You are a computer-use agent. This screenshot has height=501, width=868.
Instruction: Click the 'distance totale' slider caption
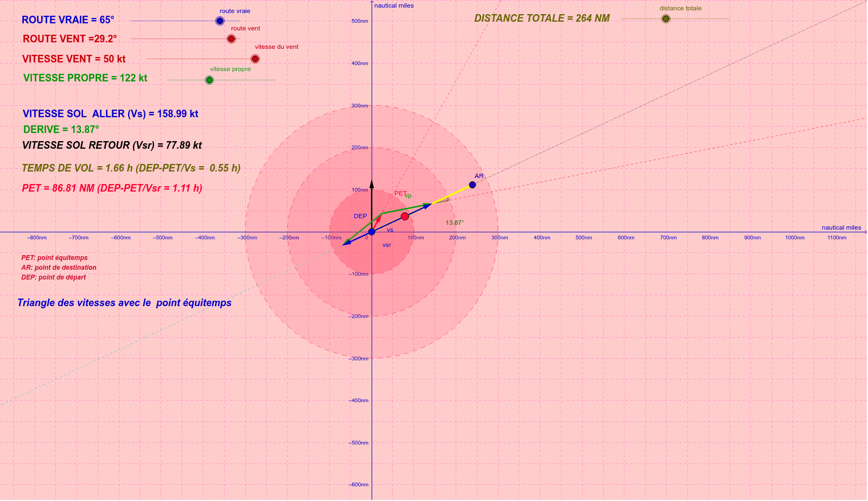[680, 8]
